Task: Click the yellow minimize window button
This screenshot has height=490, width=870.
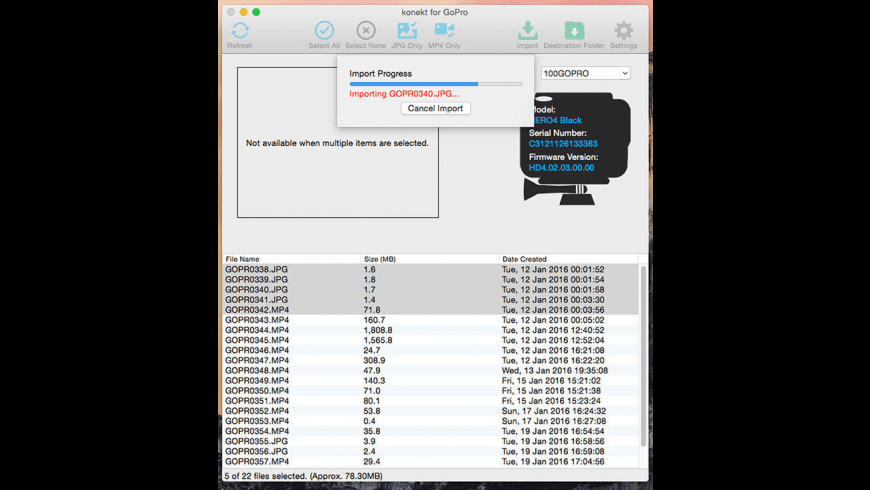Action: click(x=244, y=12)
